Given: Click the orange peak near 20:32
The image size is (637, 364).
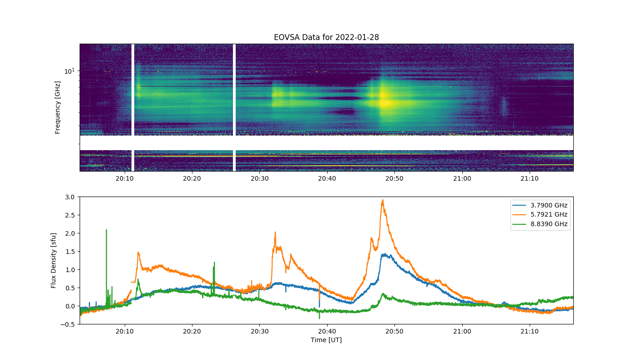Looking at the screenshot, I should pos(275,233).
